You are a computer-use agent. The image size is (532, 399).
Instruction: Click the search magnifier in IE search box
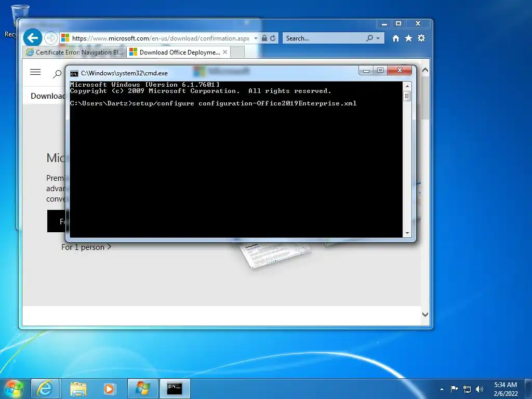(370, 38)
